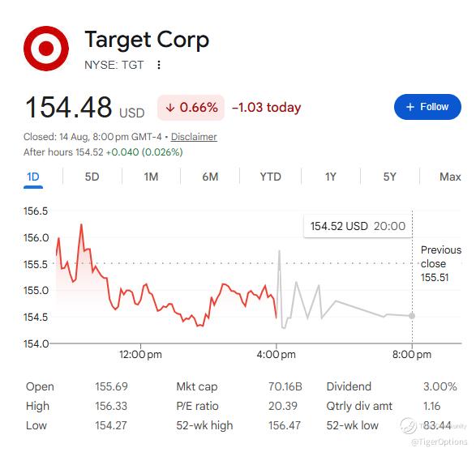Image resolution: width=476 pixels, height=452 pixels.
Task: Click the Previous close 155.51 label
Action: pyautogui.click(x=441, y=263)
